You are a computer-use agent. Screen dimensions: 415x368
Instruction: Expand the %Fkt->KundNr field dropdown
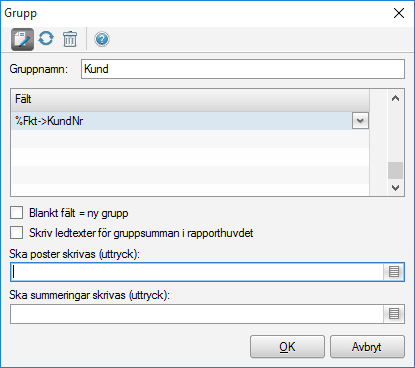[x=360, y=121]
